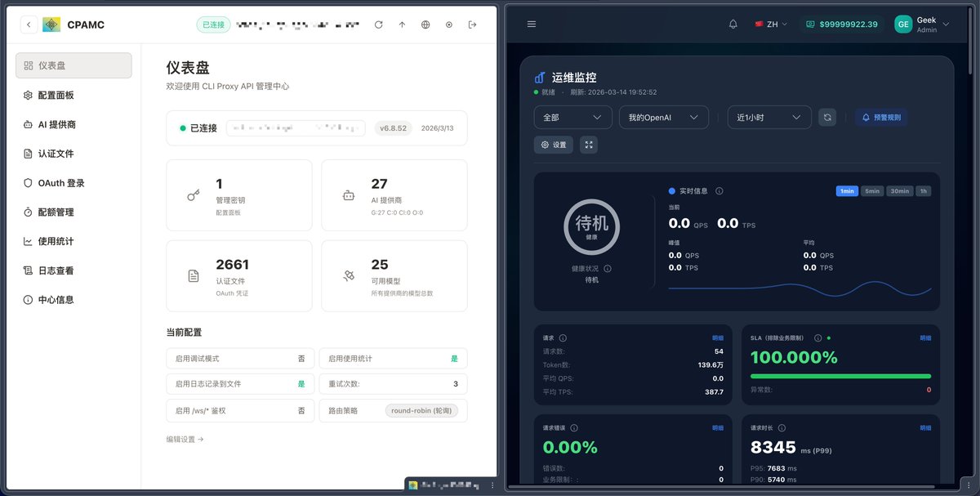The height and width of the screenshot is (496, 980).
Task: Click 明细 on the 请求错误 card
Action: coord(718,427)
